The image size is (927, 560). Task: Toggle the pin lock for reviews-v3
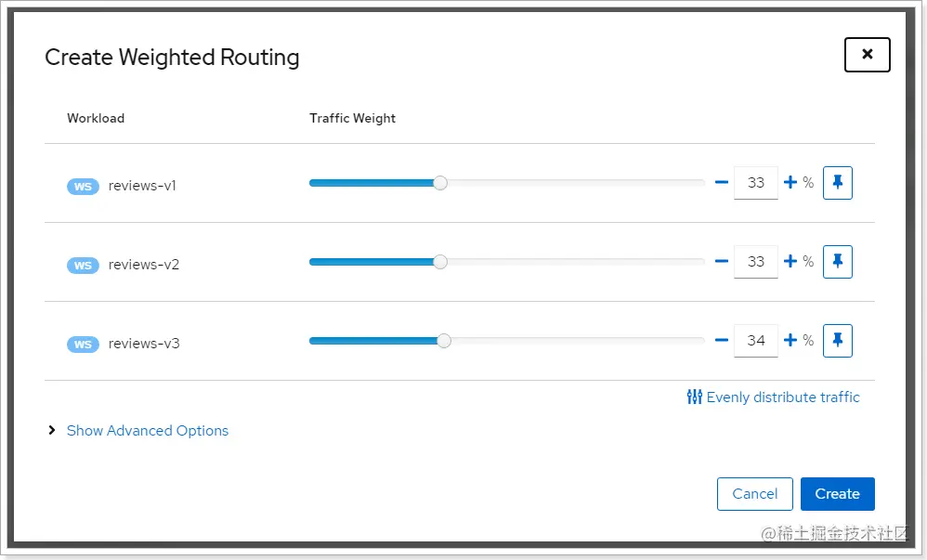coord(837,341)
